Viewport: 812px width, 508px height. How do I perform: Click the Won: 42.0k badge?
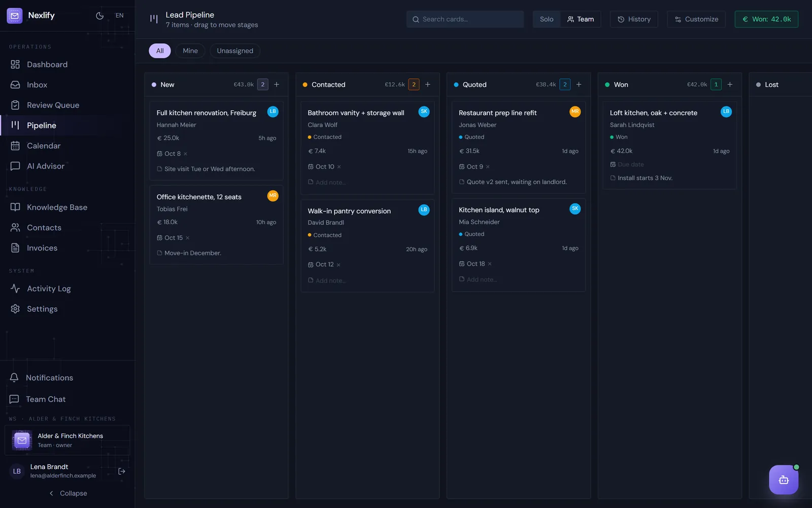(766, 19)
